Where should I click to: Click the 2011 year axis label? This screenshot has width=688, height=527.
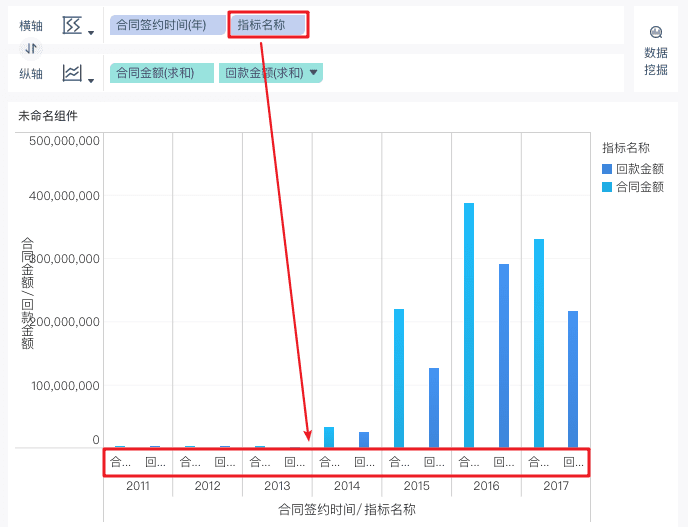[138, 486]
